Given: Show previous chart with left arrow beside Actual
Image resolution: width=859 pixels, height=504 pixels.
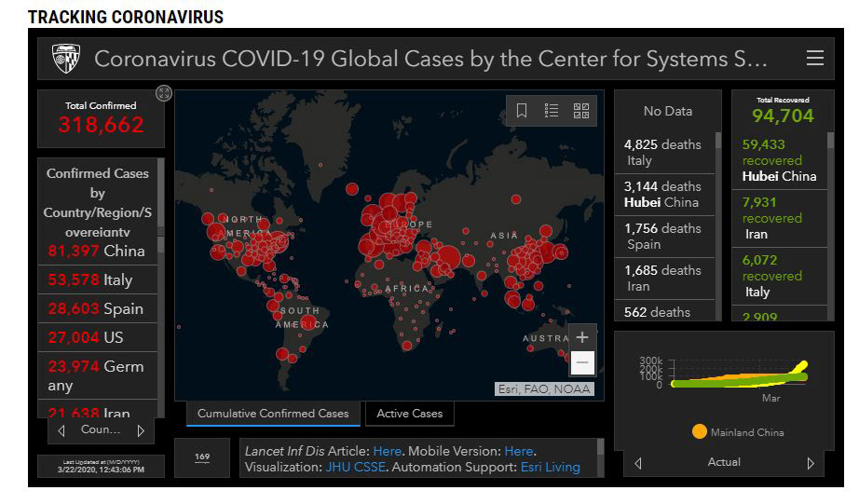Looking at the screenshot, I should click(638, 463).
